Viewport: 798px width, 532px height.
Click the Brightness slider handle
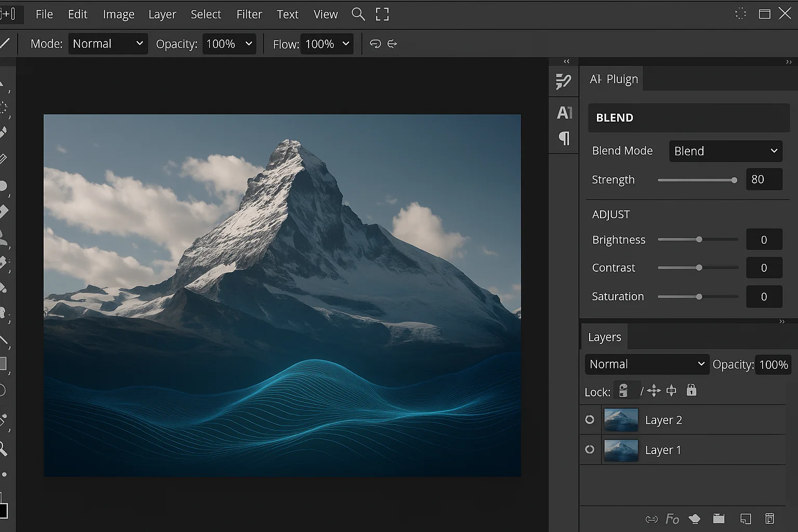699,240
